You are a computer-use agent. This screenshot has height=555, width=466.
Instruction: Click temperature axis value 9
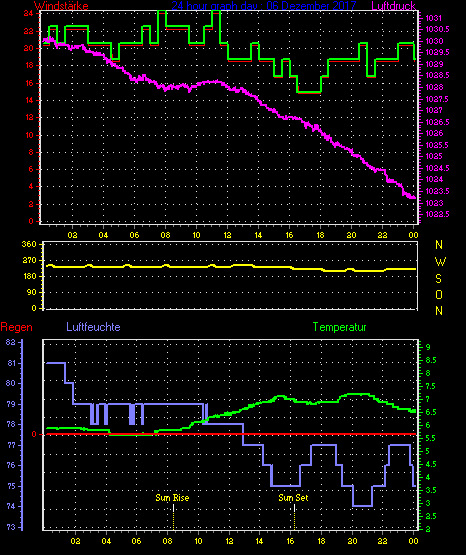428,347
